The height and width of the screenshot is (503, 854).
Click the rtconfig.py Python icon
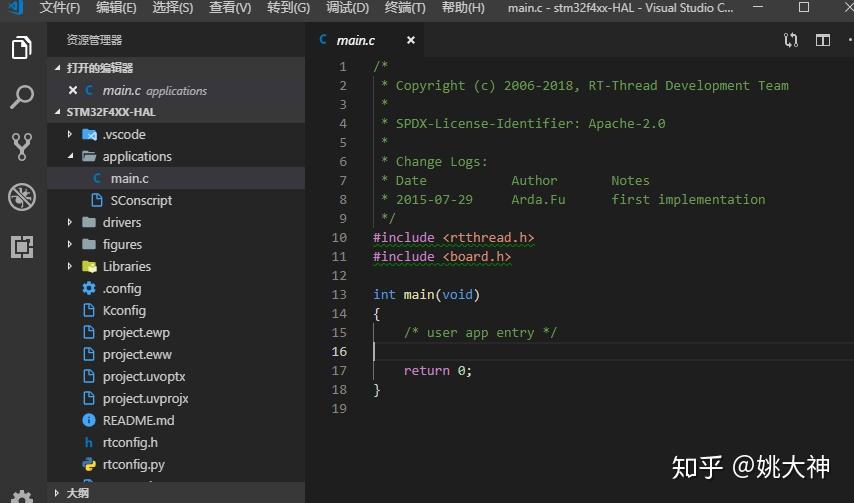(x=89, y=464)
